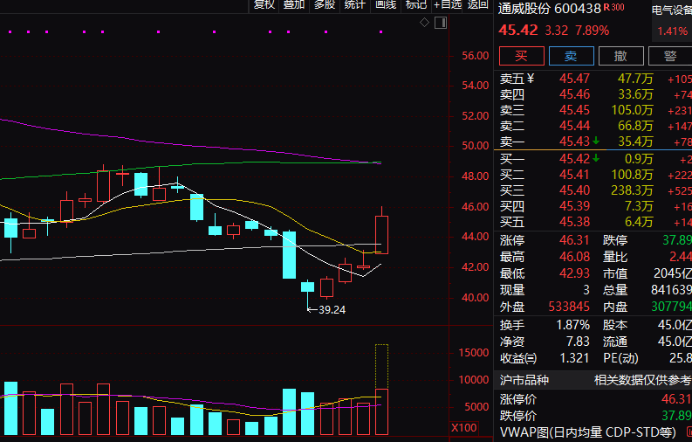Click 返回 to go back

(477, 5)
